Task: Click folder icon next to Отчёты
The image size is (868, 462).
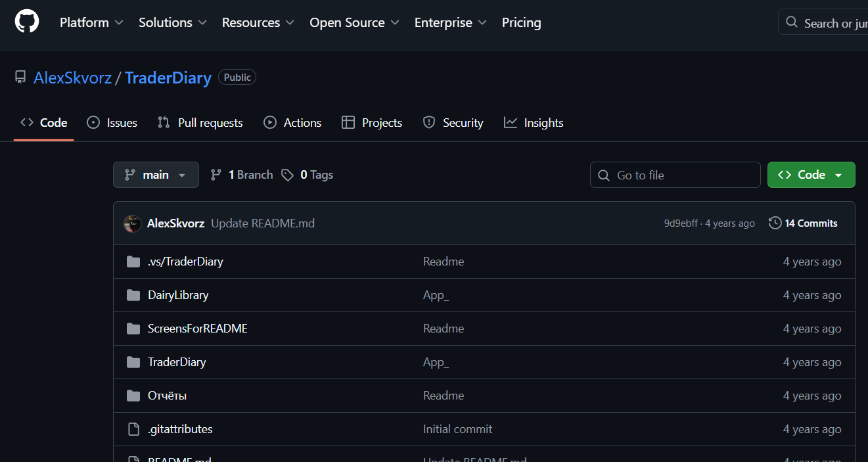Action: click(x=133, y=396)
